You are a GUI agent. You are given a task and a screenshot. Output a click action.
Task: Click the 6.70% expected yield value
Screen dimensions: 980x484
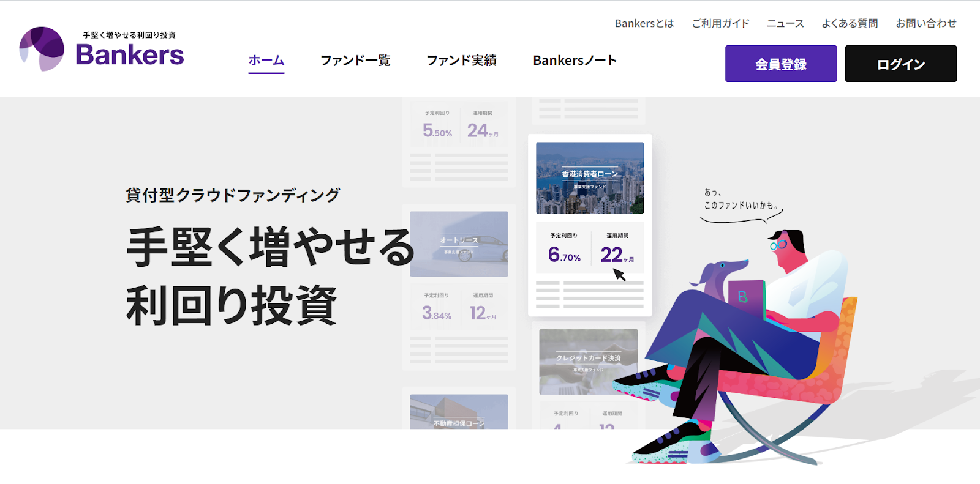(x=564, y=254)
